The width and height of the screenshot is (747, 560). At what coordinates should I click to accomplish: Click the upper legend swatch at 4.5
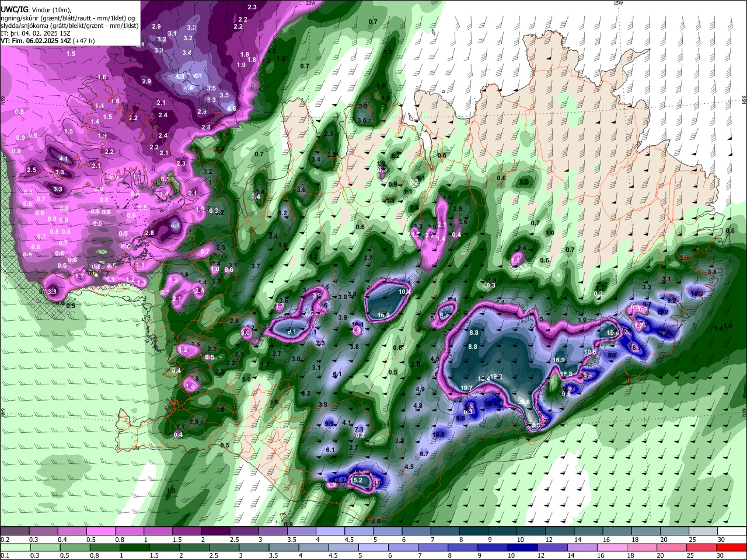coord(358,531)
